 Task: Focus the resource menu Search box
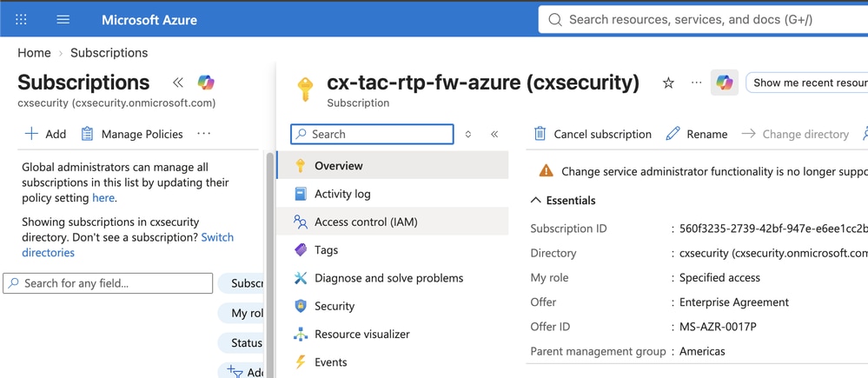372,134
